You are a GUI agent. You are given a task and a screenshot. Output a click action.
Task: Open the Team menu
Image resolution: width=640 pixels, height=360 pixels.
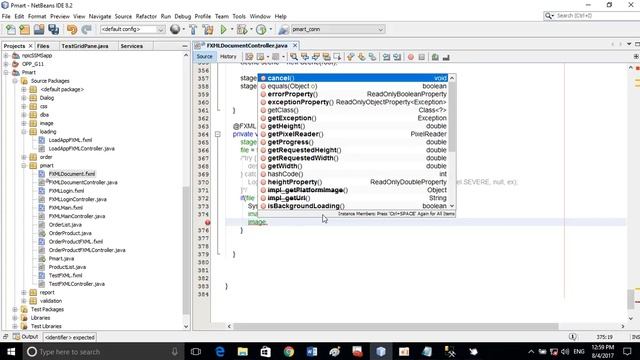coord(222,16)
